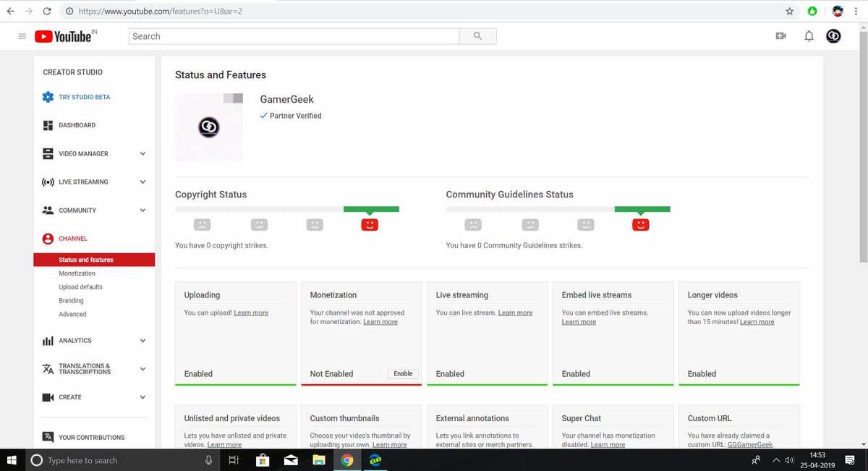Viewport: 868px width, 471px height.
Task: Click the red smiley under Copyright Status
Action: [369, 224]
